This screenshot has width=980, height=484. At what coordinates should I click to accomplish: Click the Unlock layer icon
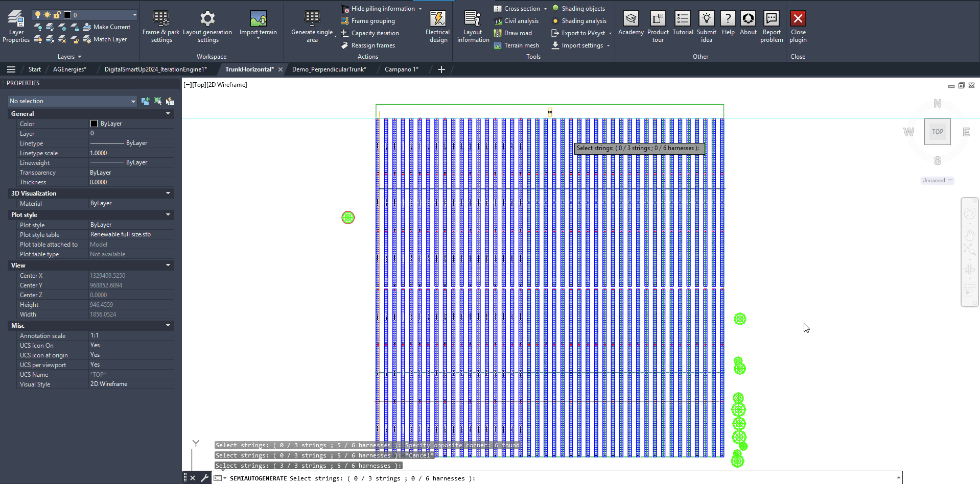point(75,39)
